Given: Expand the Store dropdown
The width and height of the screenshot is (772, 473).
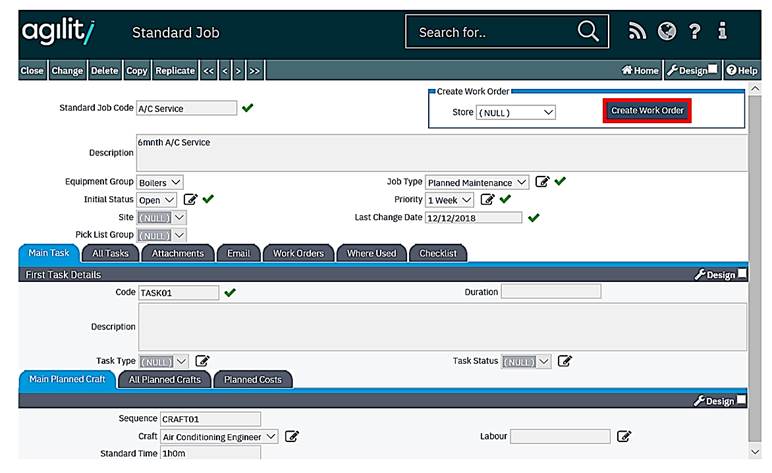Looking at the screenshot, I should (x=516, y=113).
